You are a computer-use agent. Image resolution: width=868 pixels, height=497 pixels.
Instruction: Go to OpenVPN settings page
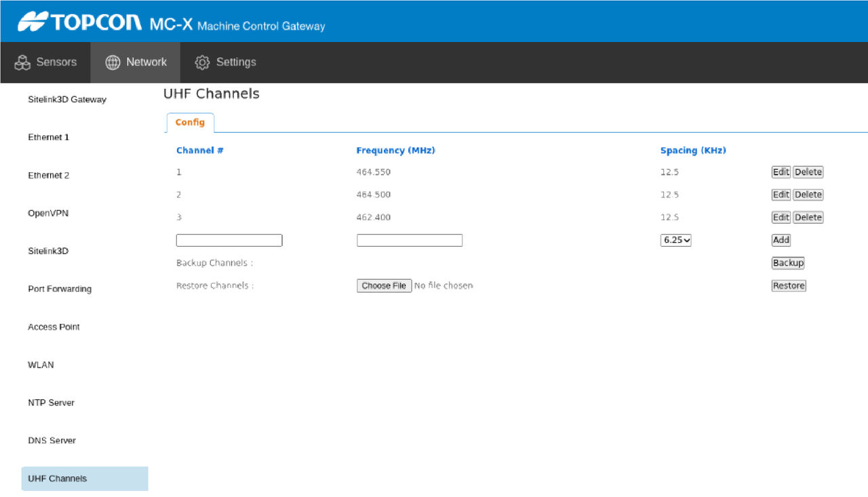pos(48,214)
